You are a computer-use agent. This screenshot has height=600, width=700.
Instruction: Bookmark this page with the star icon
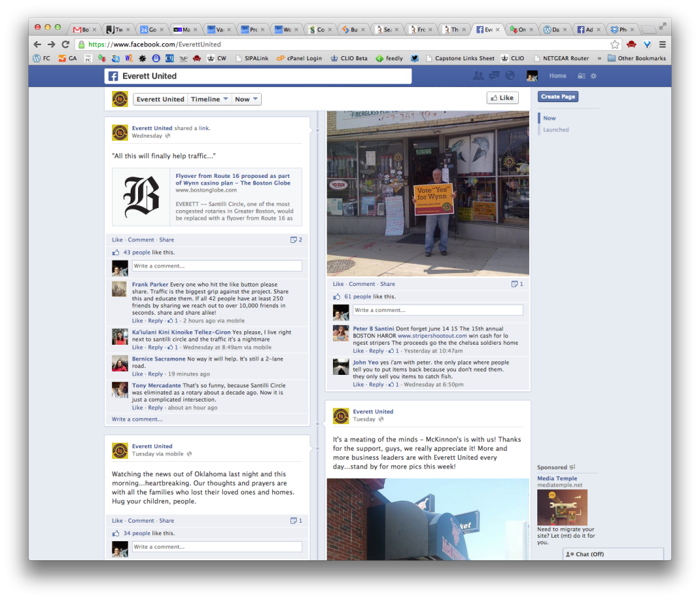click(x=615, y=44)
